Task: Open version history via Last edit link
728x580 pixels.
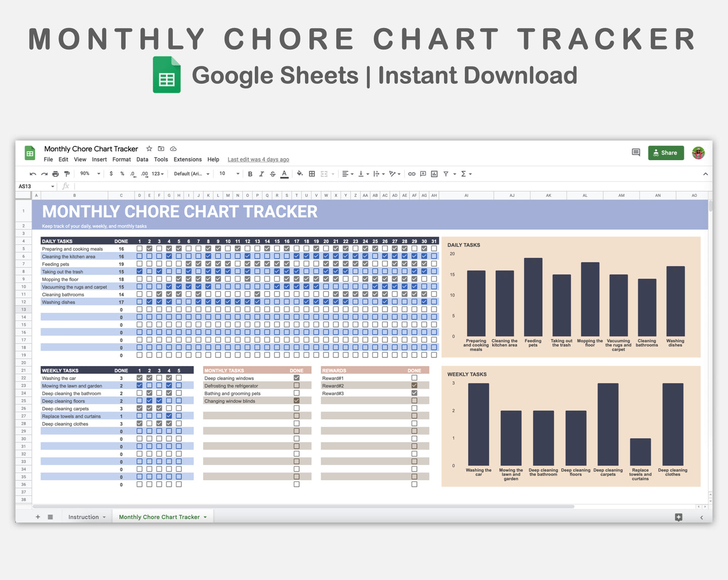Action: tap(258, 160)
